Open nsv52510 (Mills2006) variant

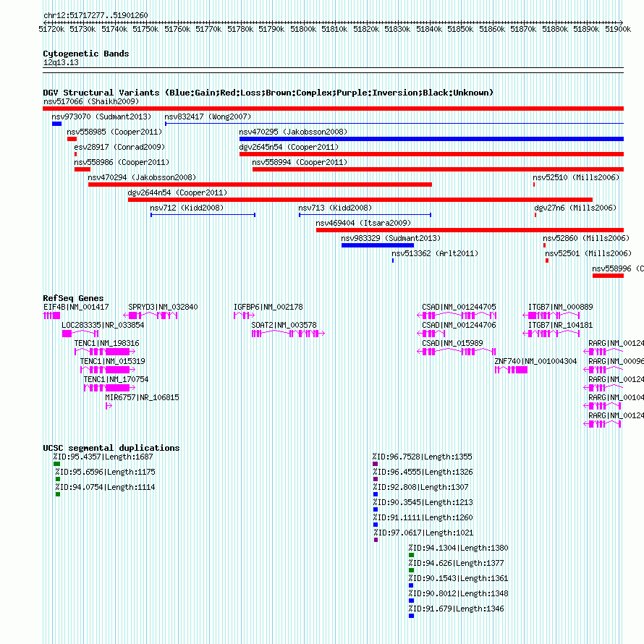534,185
